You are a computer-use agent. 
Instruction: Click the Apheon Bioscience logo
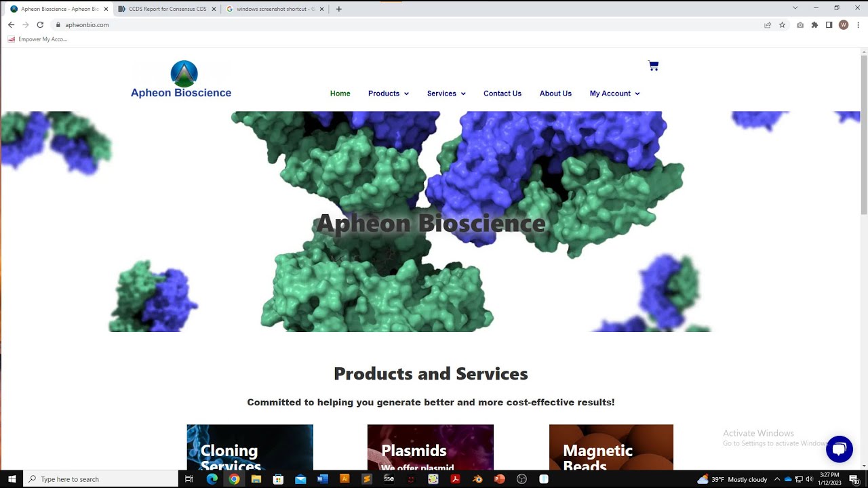pos(181,80)
